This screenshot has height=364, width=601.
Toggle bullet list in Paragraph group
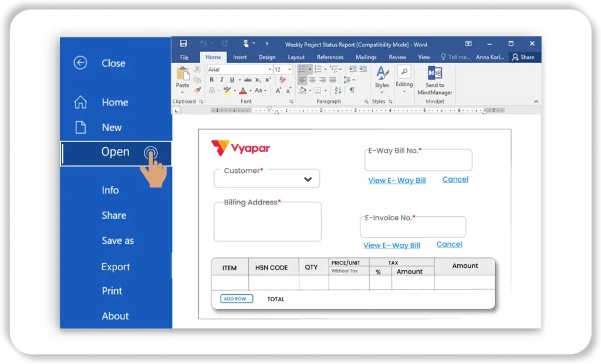[x=302, y=69]
